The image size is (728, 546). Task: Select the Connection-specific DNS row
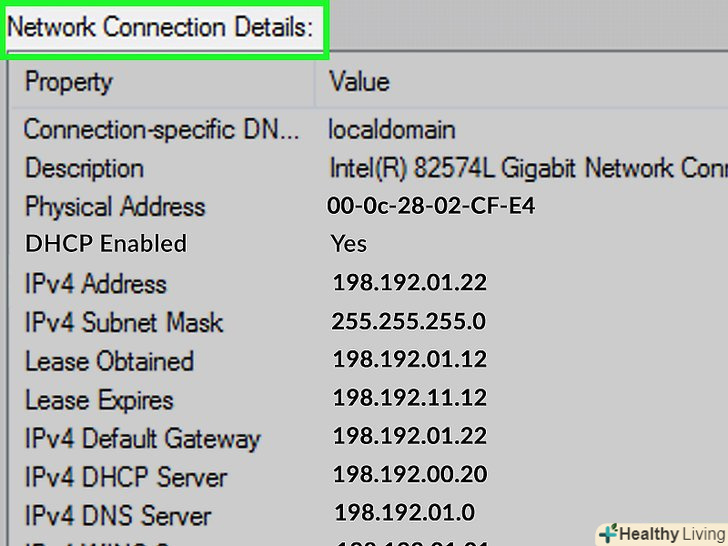pos(160,129)
